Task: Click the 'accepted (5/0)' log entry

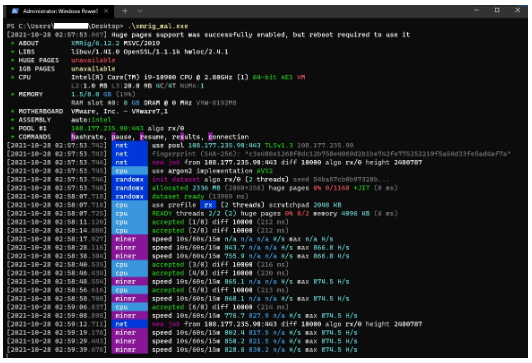Action: tap(220, 290)
